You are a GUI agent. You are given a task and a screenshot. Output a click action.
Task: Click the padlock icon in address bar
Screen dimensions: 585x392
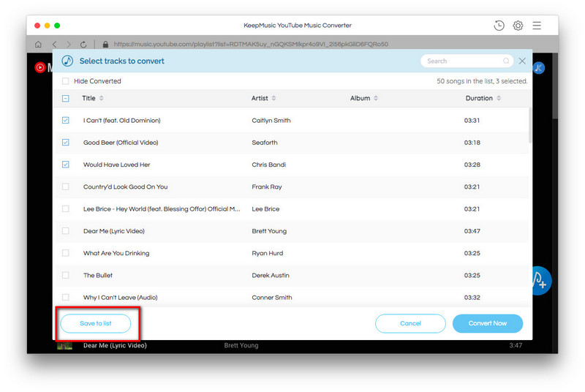pyautogui.click(x=105, y=45)
